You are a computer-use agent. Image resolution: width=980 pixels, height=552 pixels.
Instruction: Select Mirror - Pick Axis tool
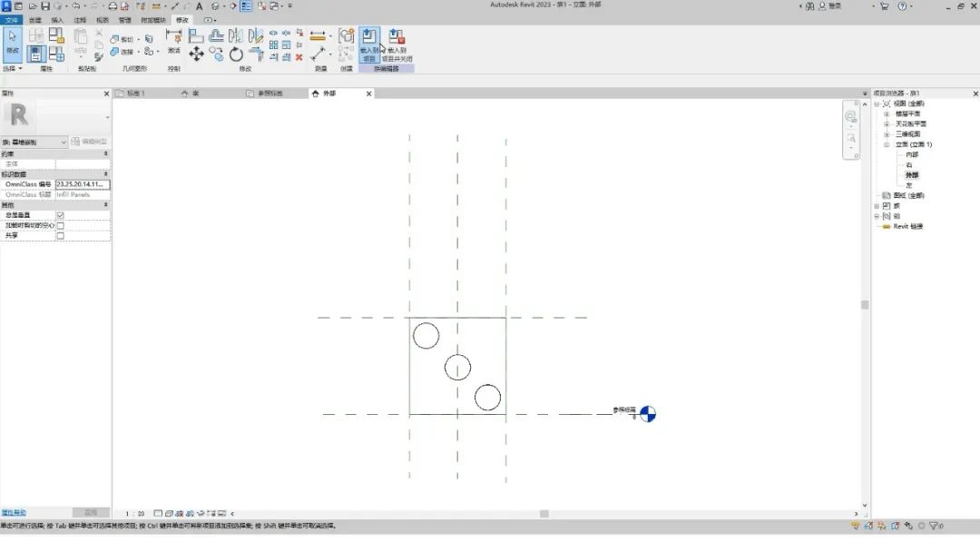tap(236, 35)
